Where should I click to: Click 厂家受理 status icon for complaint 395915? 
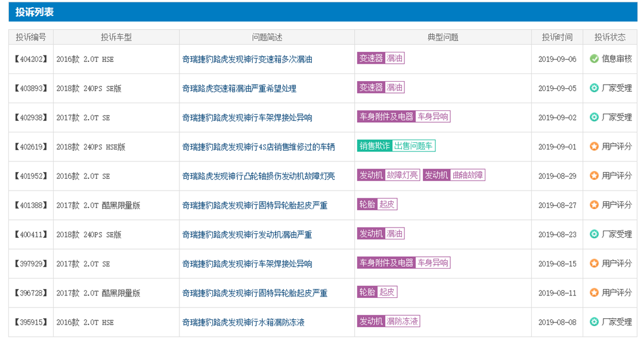(x=594, y=322)
